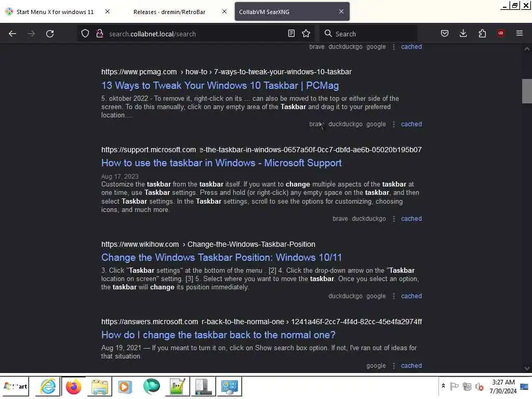
Task: Open Firefox application menu
Action: pyautogui.click(x=520, y=34)
